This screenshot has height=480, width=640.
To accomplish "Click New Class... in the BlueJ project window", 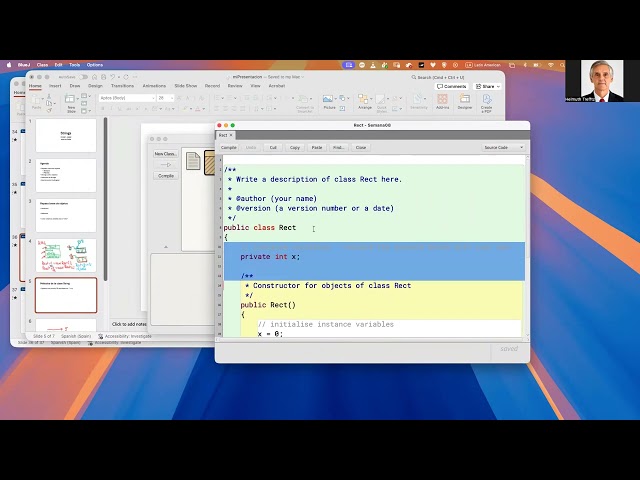I will pos(165,154).
